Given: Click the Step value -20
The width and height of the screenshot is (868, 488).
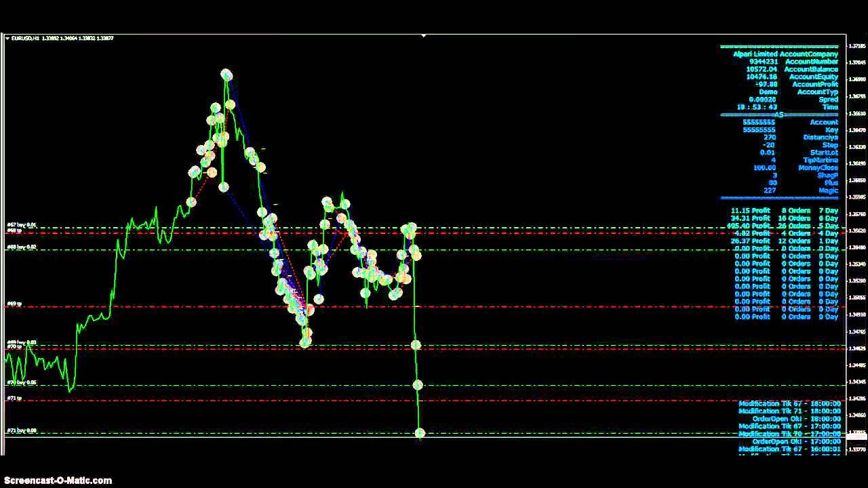Looking at the screenshot, I should point(768,145).
